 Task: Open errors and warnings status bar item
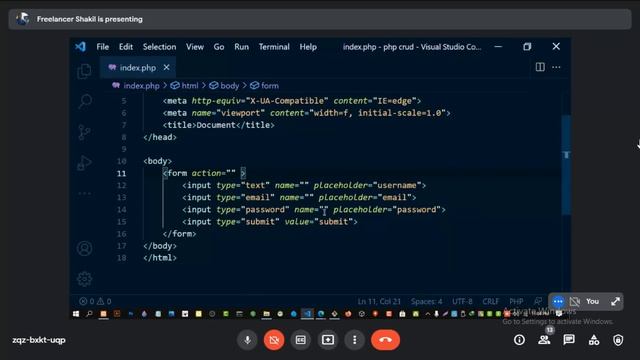coord(95,301)
